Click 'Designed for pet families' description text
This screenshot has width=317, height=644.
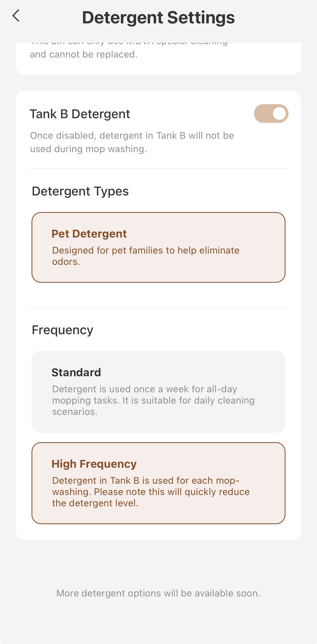[146, 256]
